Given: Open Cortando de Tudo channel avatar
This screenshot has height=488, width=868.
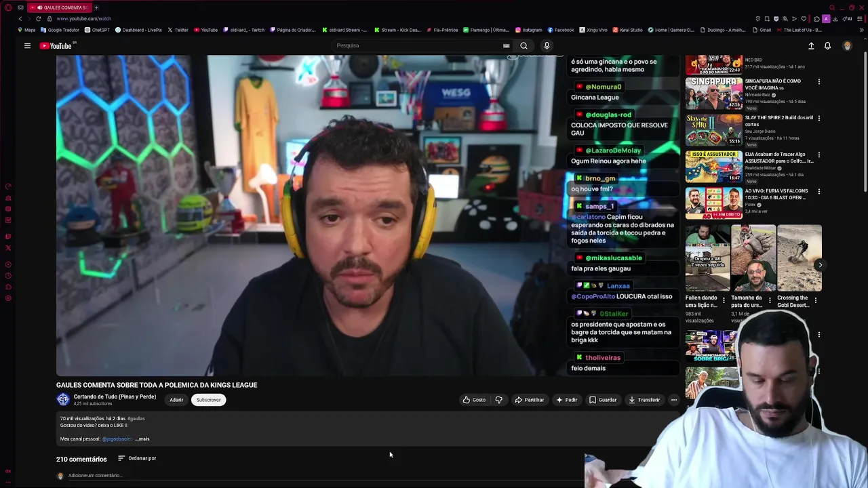Looking at the screenshot, I should coord(63,399).
